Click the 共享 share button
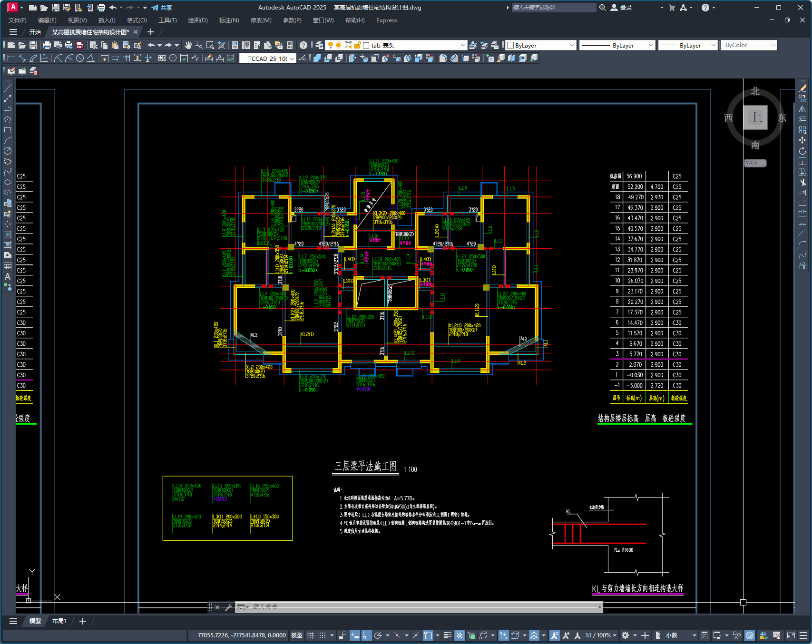 tap(162, 8)
